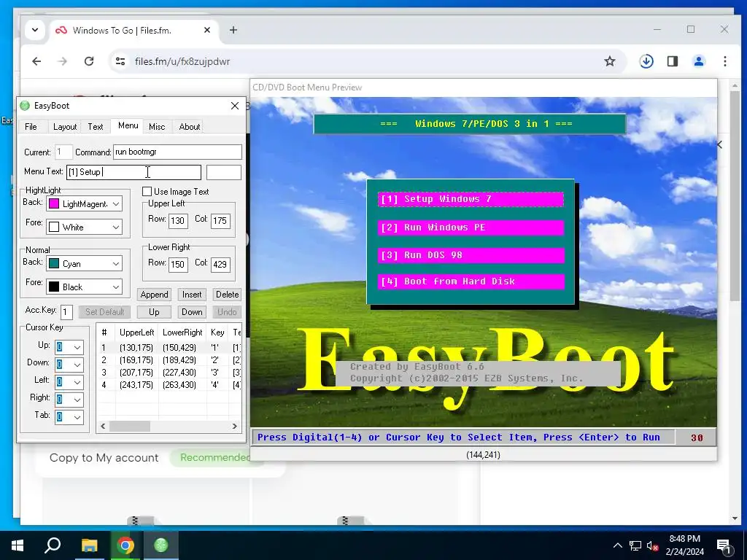Close the Windows To Go tab
The height and width of the screenshot is (560, 747).
pyautogui.click(x=207, y=30)
